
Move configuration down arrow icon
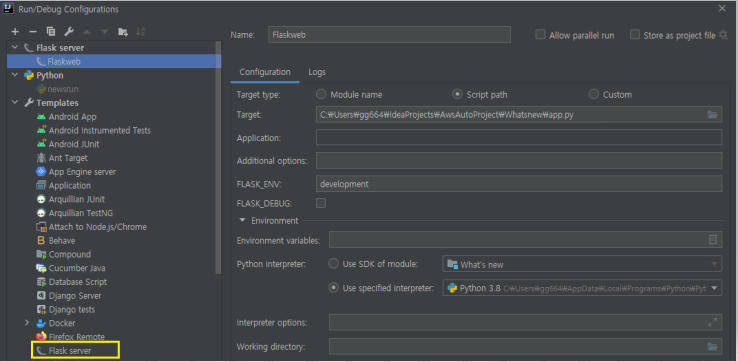(x=104, y=32)
